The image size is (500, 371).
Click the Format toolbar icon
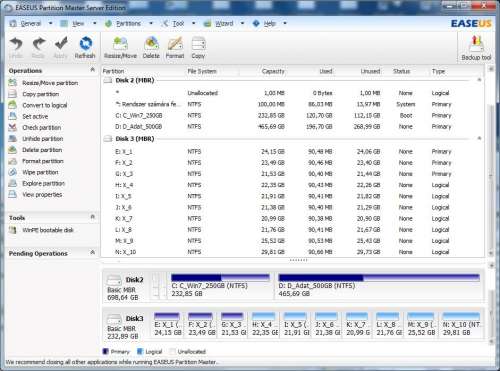[x=175, y=44]
